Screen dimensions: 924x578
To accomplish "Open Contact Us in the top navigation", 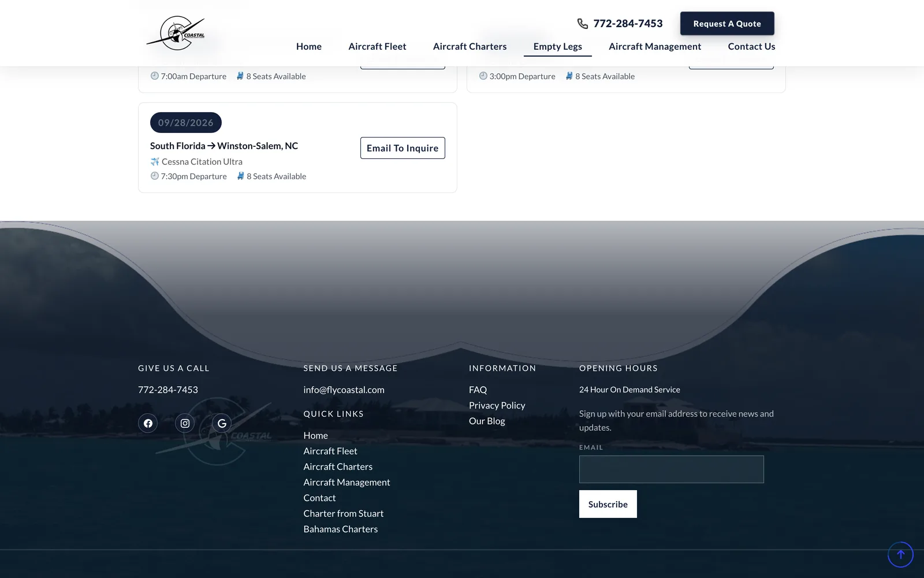I will point(751,46).
